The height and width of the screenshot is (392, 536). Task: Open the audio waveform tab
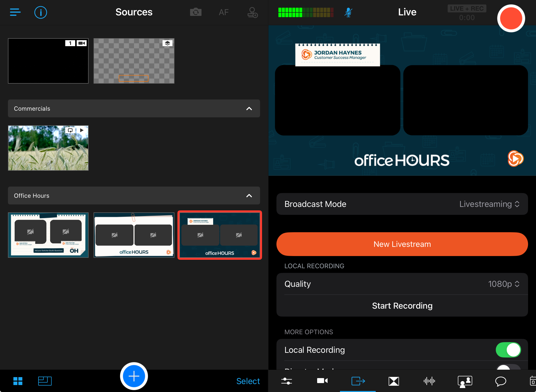pos(429,381)
